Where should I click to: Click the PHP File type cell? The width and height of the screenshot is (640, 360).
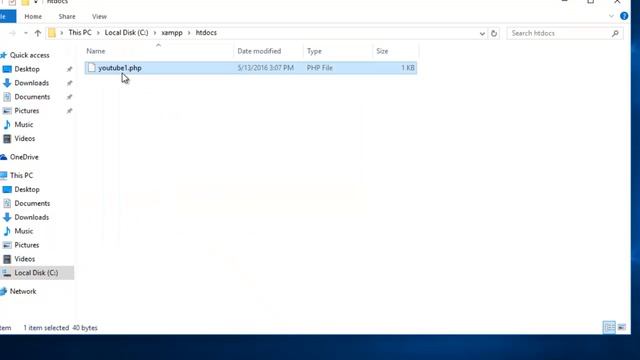click(x=320, y=68)
